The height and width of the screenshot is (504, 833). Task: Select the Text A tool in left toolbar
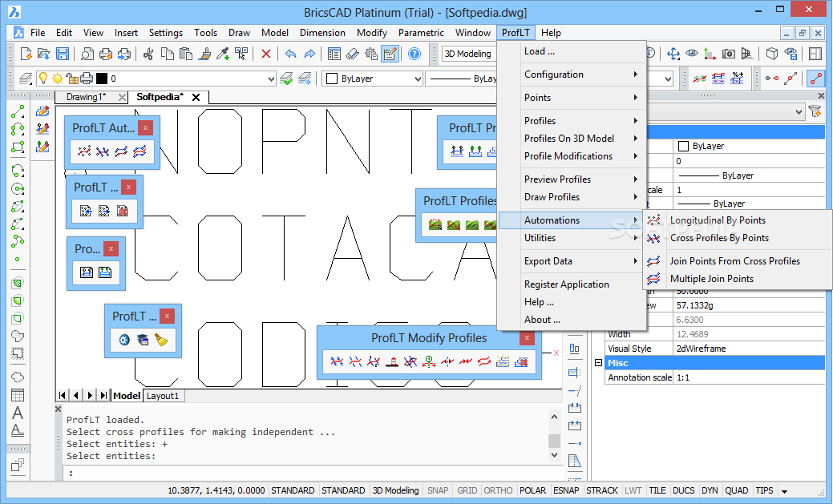pyautogui.click(x=18, y=413)
